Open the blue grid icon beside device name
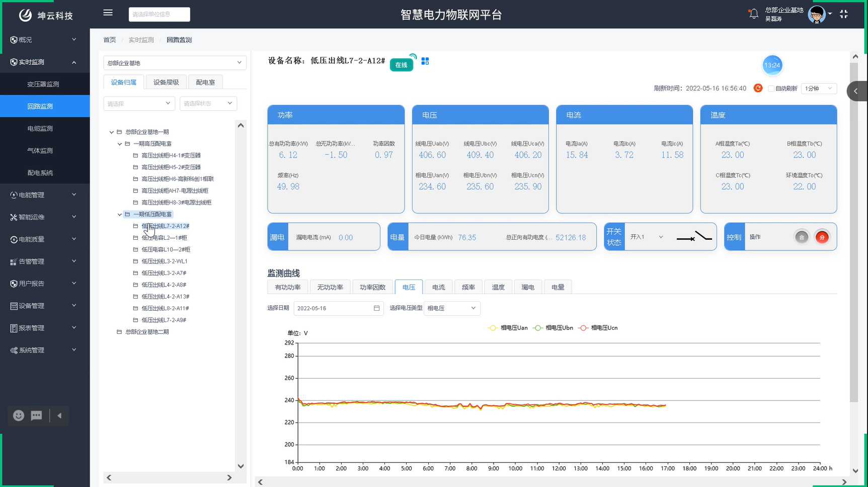868x487 pixels. 425,61
